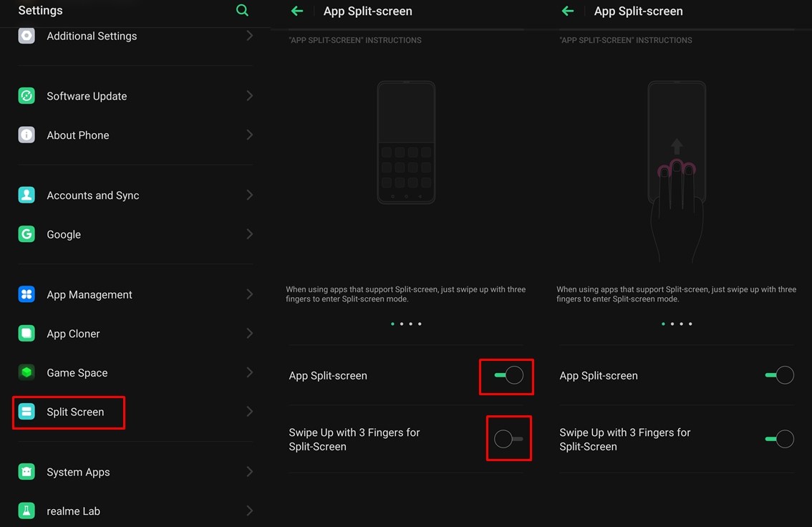Tap the Game Space cube icon
Viewport: 812px width, 527px height.
pos(26,372)
